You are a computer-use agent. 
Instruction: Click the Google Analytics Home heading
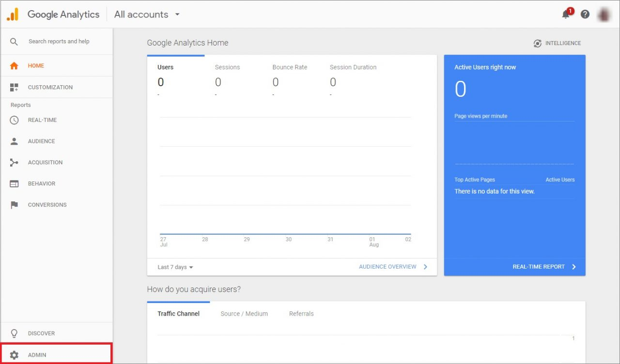point(187,43)
